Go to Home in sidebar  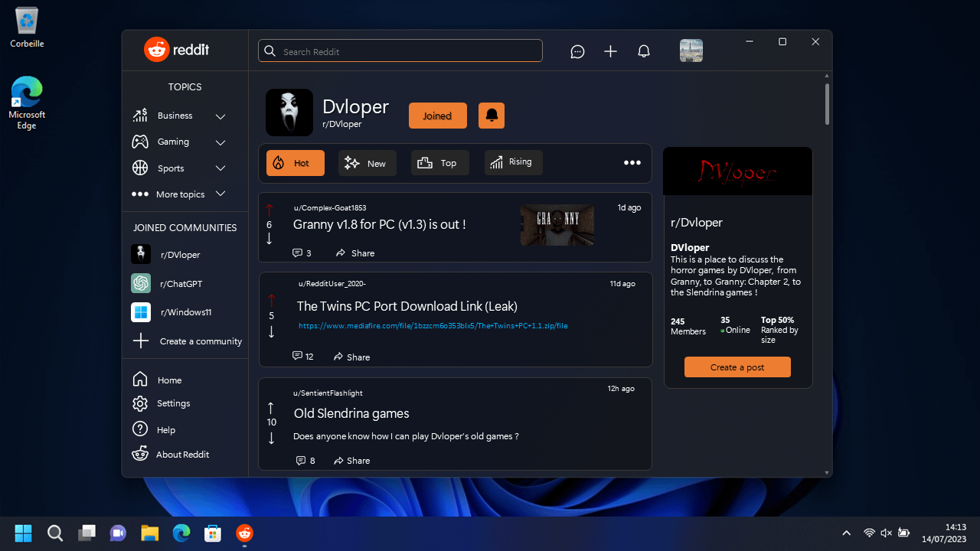(x=158, y=380)
